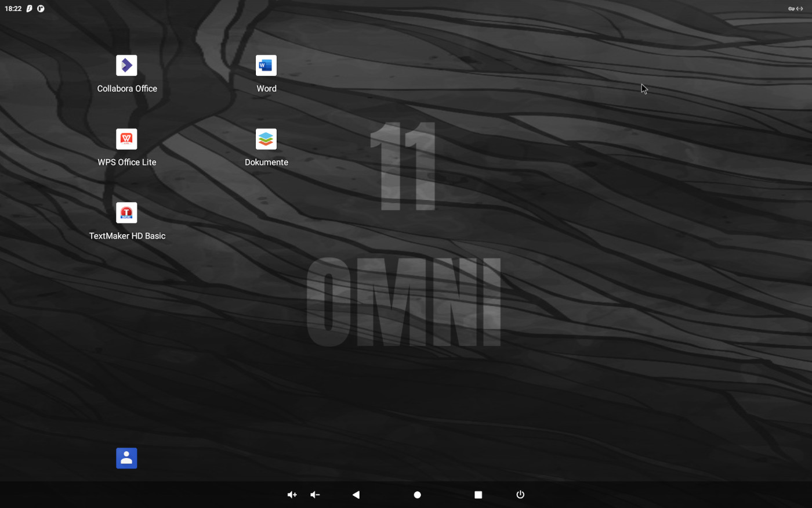
Task: Click the Collabora Office label text
Action: 127,89
